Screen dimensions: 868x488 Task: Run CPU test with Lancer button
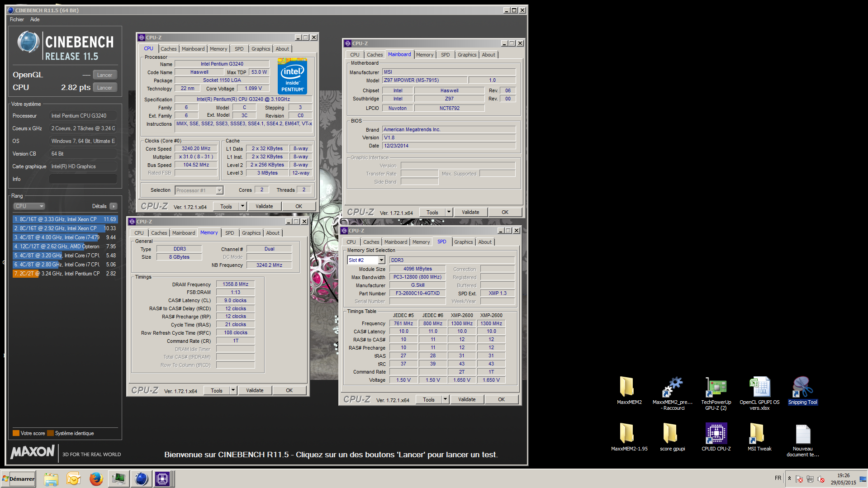click(105, 88)
